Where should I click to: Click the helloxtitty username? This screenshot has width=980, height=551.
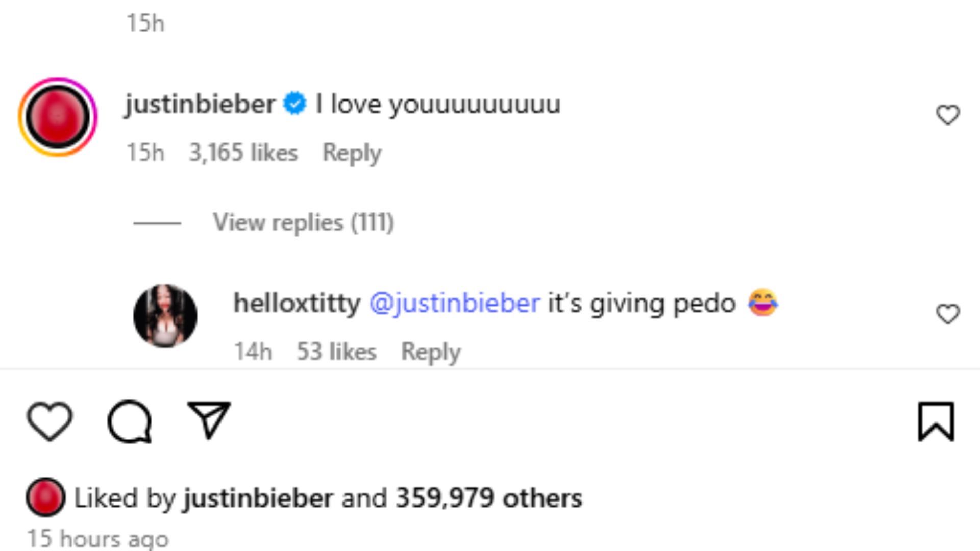coord(297,303)
